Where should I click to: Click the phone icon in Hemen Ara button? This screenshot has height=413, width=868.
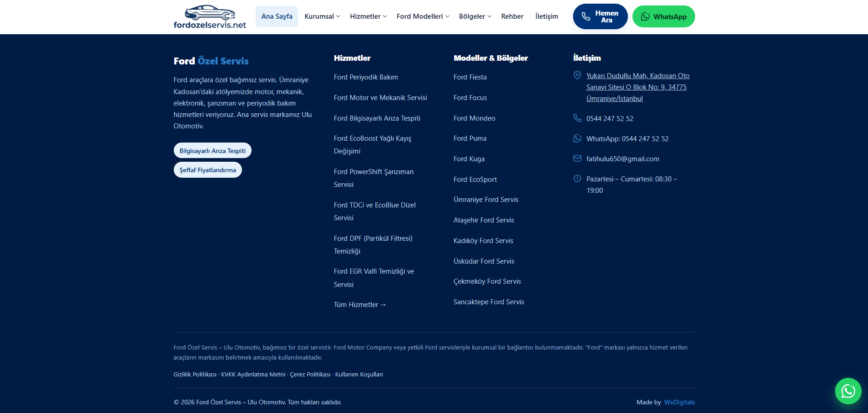pos(586,17)
